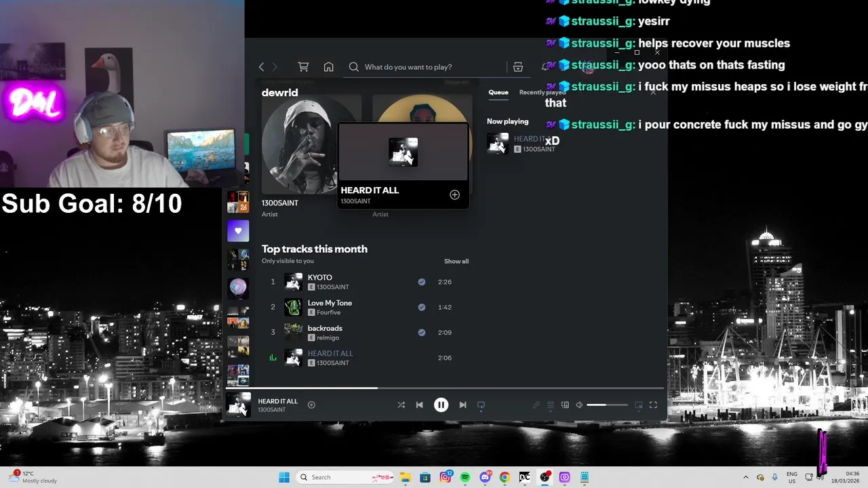Viewport: 868px width, 488px height.
Task: Toggle the repeat mode
Action: pos(481,405)
